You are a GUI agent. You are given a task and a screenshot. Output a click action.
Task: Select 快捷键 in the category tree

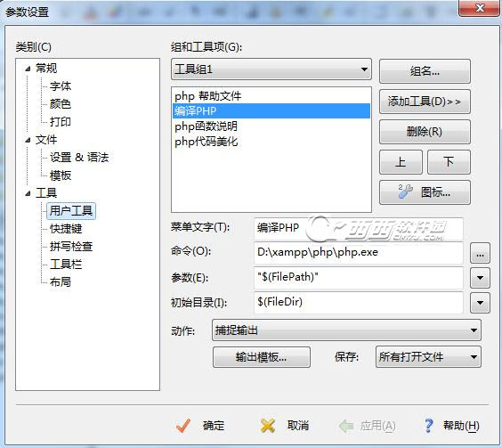(x=66, y=229)
